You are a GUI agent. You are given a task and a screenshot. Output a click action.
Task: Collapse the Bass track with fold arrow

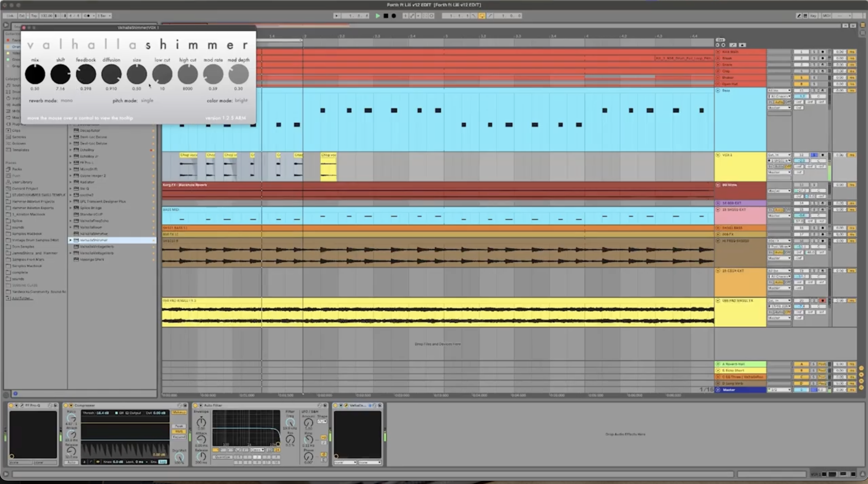tap(718, 91)
